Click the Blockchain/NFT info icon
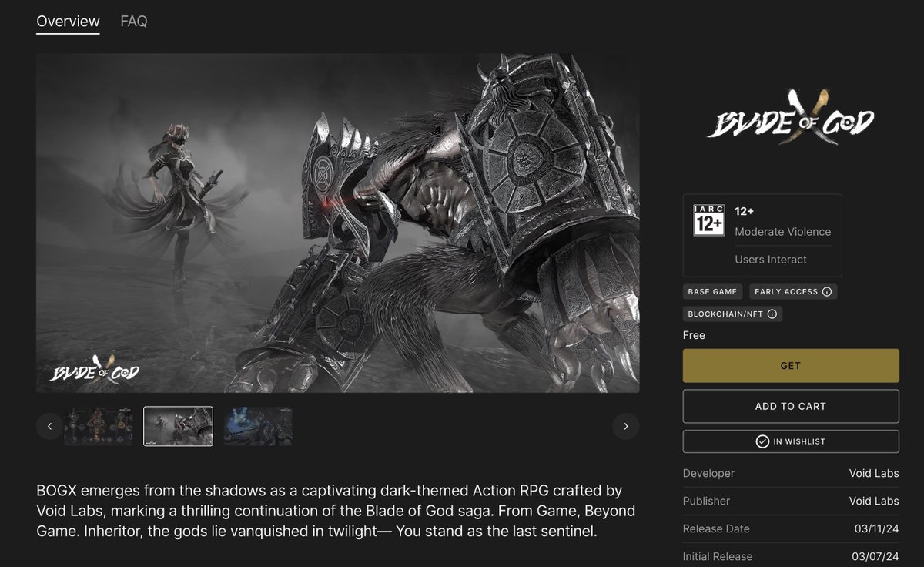 point(772,314)
